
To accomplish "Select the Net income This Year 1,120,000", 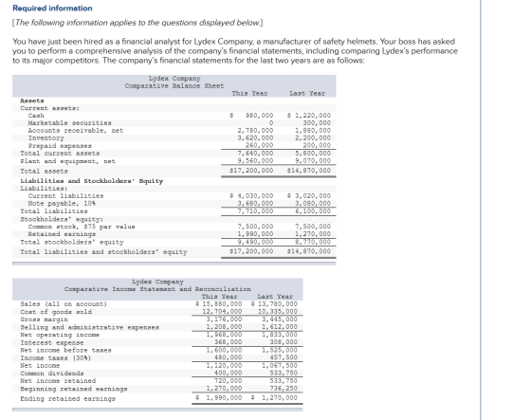I will [x=224, y=365].
